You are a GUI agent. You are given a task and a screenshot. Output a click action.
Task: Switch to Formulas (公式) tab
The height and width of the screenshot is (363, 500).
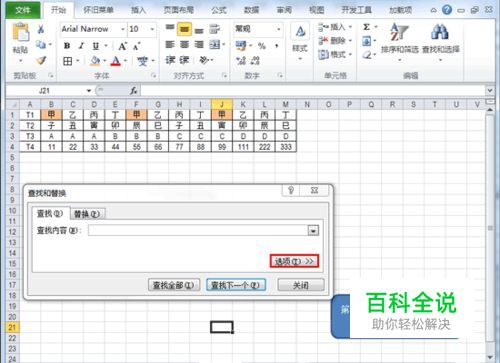coord(219,10)
